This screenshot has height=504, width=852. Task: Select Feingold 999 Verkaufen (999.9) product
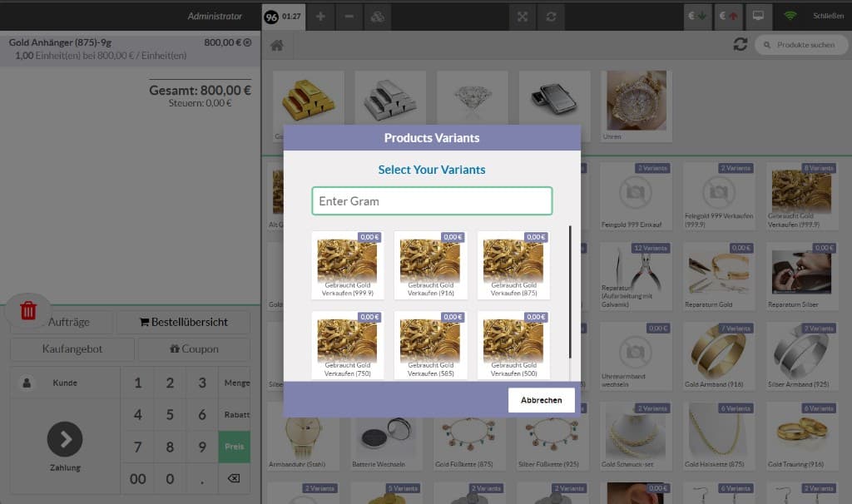click(718, 196)
